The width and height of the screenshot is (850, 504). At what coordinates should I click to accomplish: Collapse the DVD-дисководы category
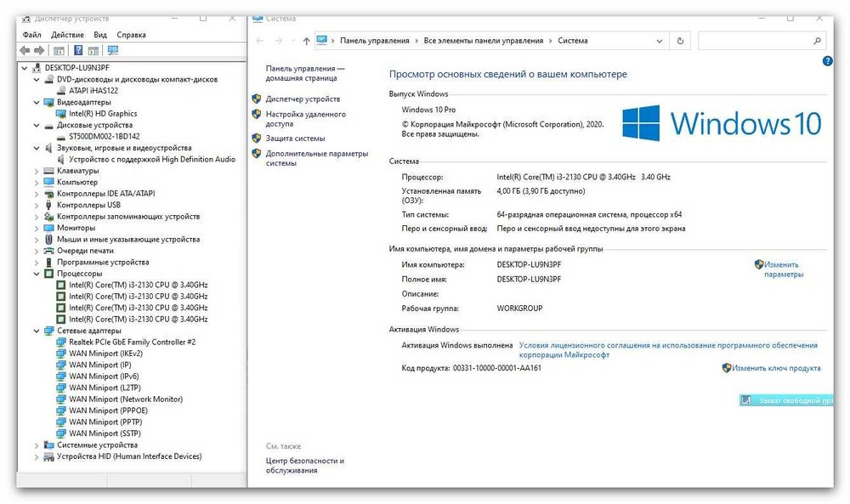37,80
